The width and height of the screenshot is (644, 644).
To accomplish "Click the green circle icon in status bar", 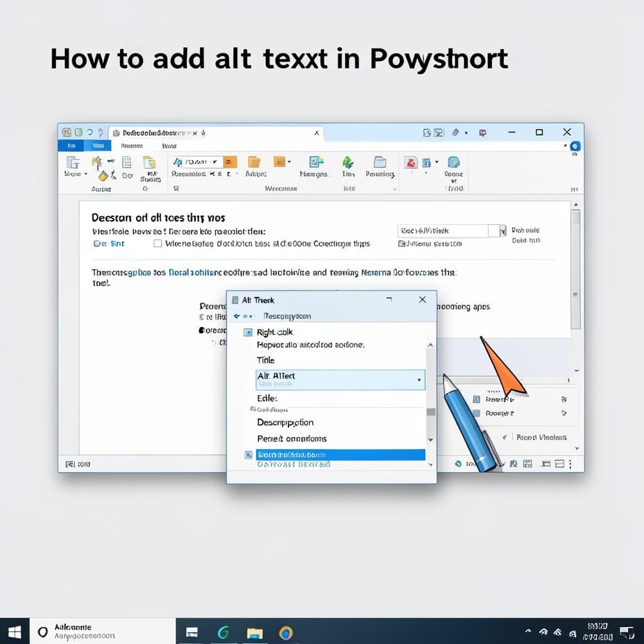I will pyautogui.click(x=458, y=464).
